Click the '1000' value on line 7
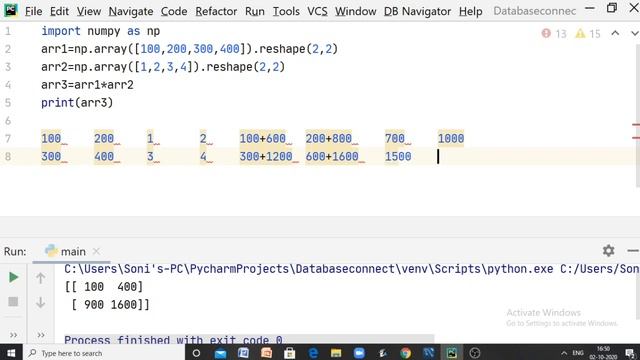640x360 pixels. tap(451, 138)
